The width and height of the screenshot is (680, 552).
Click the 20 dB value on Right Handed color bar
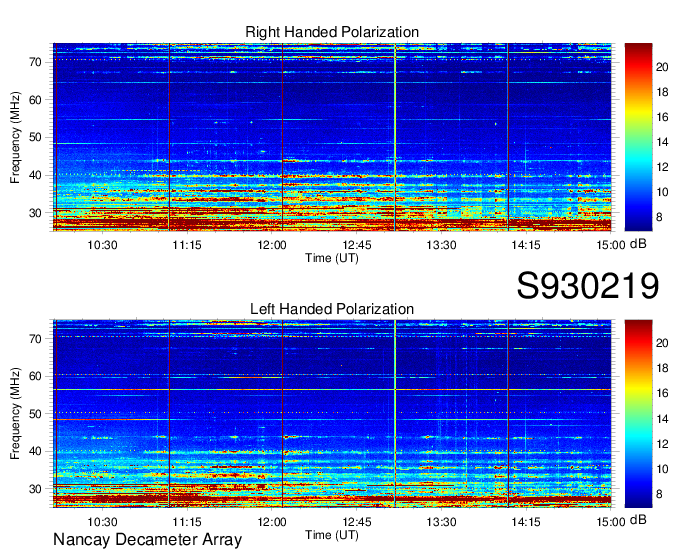tap(662, 67)
